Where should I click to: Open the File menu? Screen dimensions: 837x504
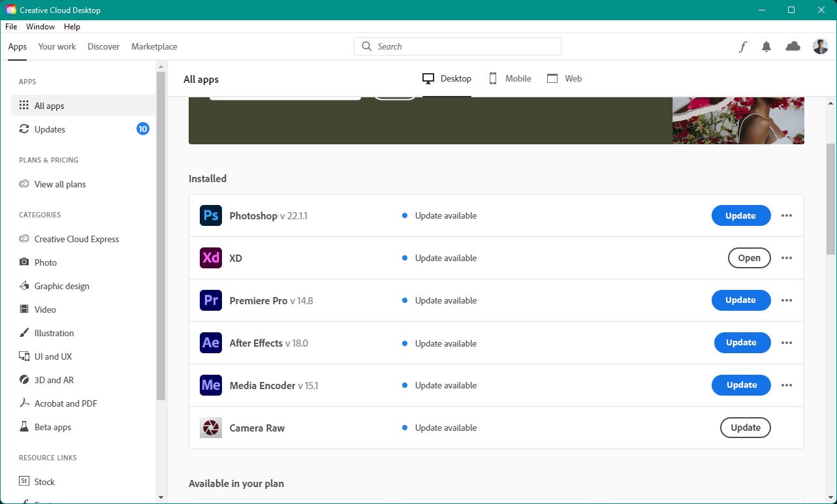coord(11,27)
